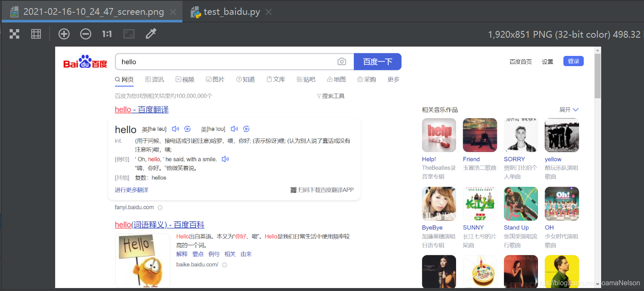This screenshot has width=644, height=291.
Task: Toggle the grid overlay display
Action: point(36,34)
